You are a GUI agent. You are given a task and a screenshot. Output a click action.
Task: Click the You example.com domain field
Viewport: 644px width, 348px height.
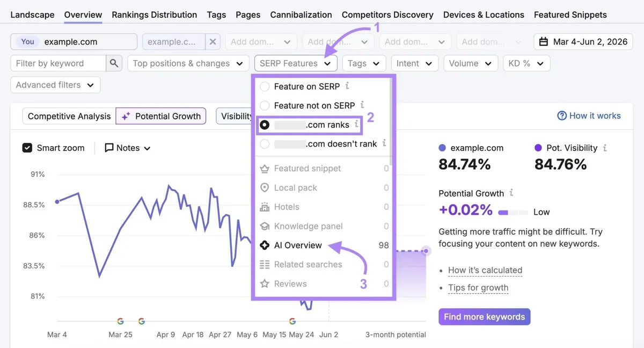click(74, 41)
